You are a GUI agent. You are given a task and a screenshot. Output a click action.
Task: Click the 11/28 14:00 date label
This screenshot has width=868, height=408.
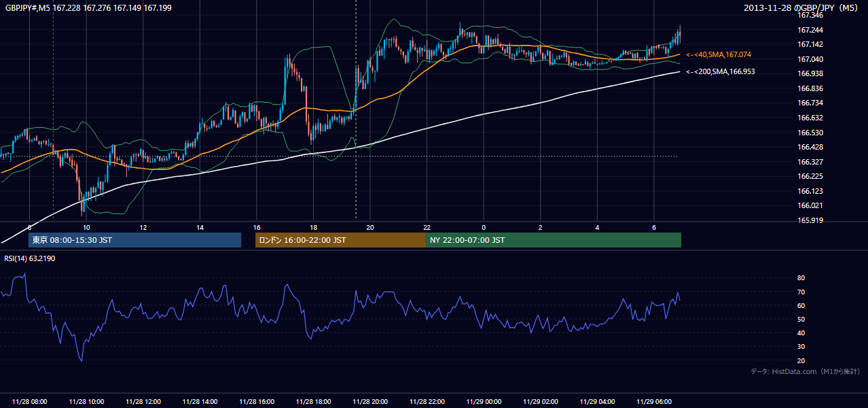(x=200, y=402)
